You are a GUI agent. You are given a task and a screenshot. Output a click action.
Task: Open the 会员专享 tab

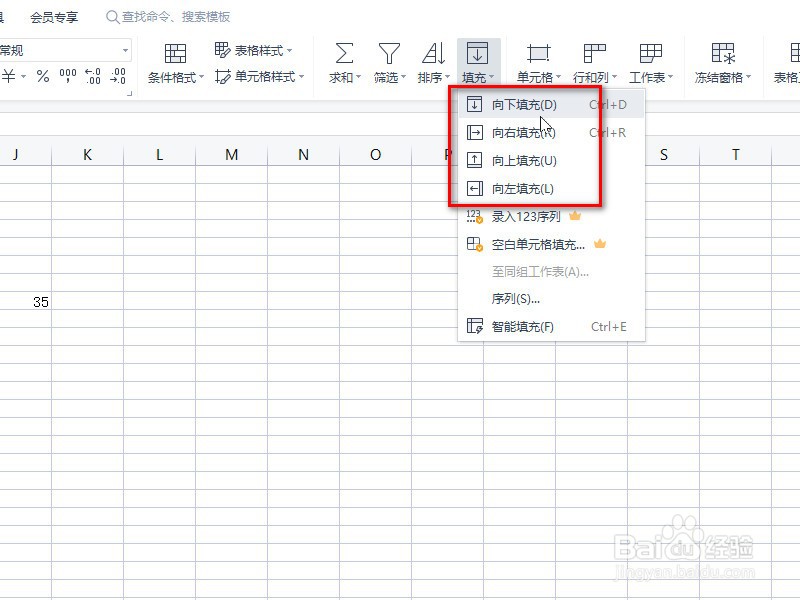click(54, 17)
